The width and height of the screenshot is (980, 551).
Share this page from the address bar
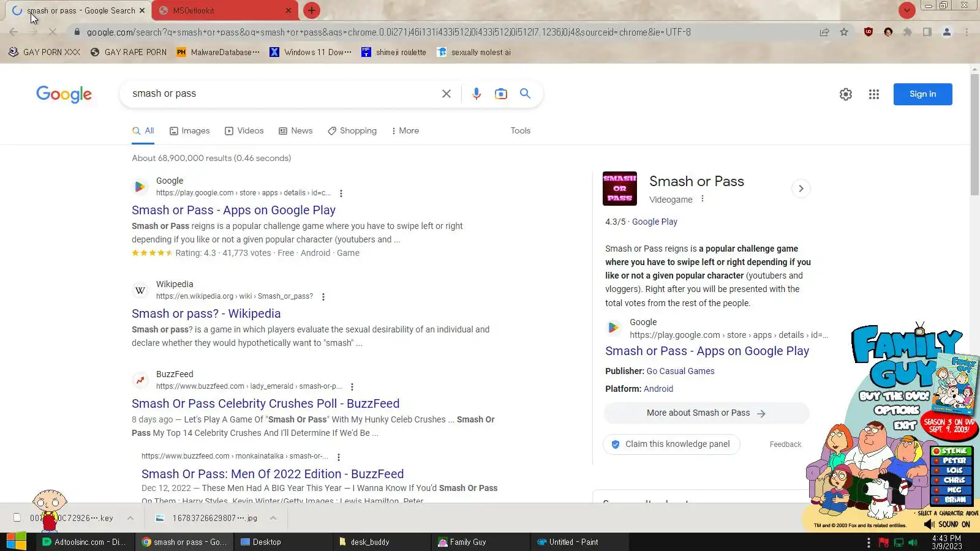coord(824,32)
